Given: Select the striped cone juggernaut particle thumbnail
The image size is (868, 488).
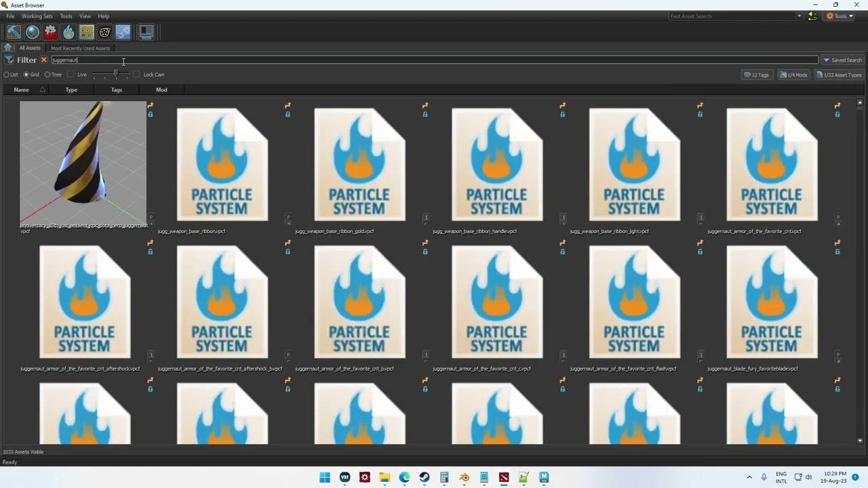Looking at the screenshot, I should coord(83,163).
